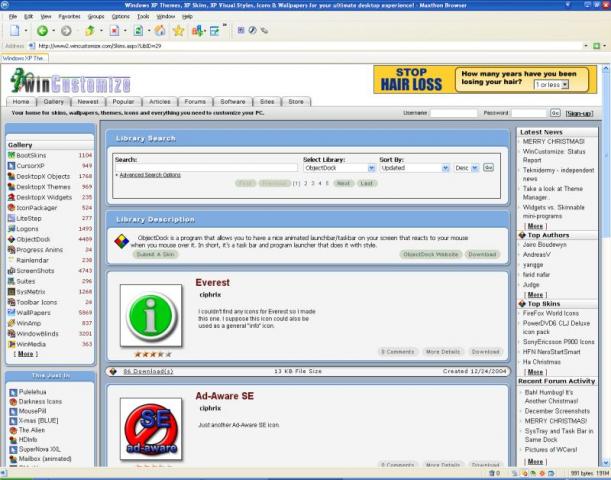The image size is (611, 480).
Task: Select the Windows XP The... browser tab
Action: click(x=23, y=58)
